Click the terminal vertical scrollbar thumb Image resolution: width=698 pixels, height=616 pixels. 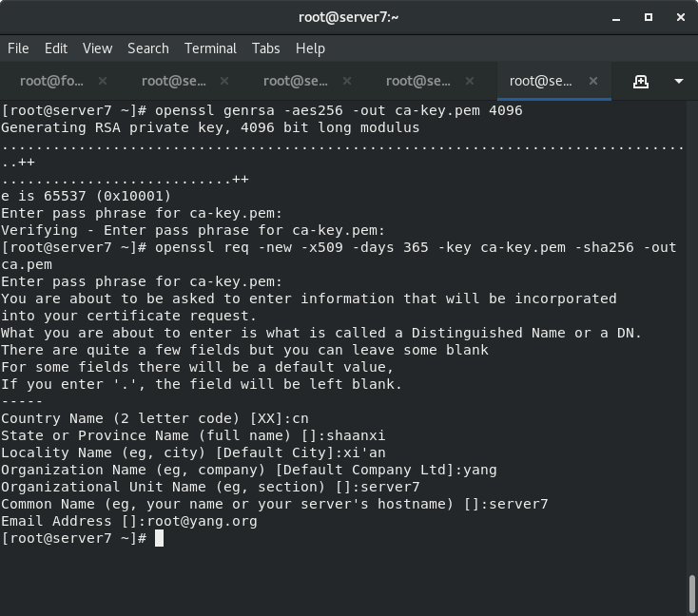(691, 595)
